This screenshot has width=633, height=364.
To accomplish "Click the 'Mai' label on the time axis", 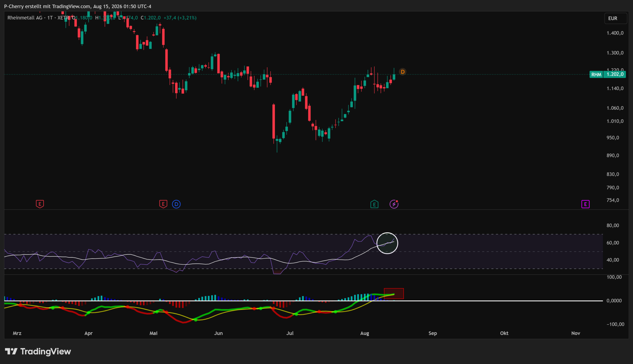I will 154,333.
